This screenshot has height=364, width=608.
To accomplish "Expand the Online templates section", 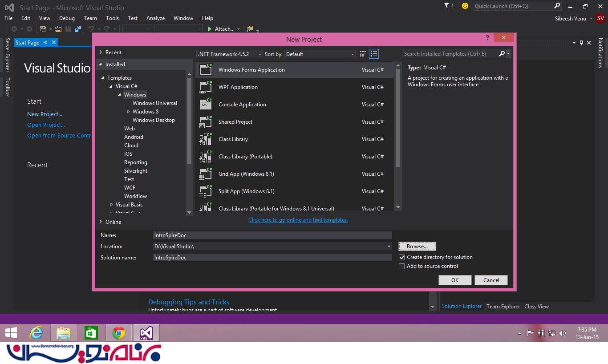I will coord(101,222).
